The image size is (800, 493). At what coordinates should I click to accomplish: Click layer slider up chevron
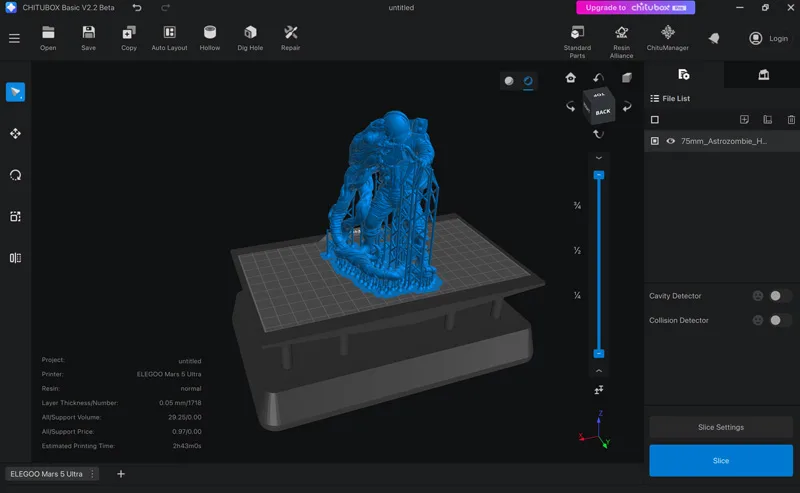pyautogui.click(x=599, y=371)
